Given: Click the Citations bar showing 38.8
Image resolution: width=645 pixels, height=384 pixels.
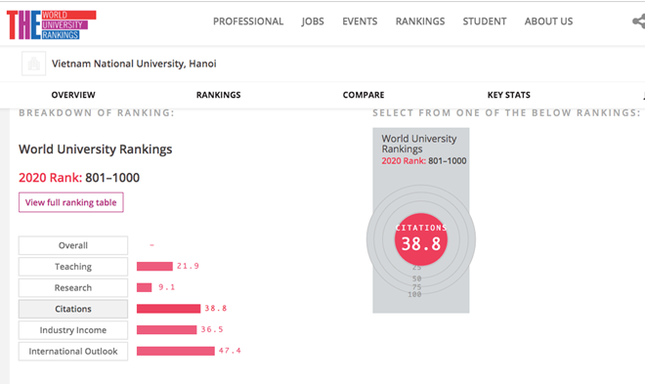Looking at the screenshot, I should (x=169, y=309).
